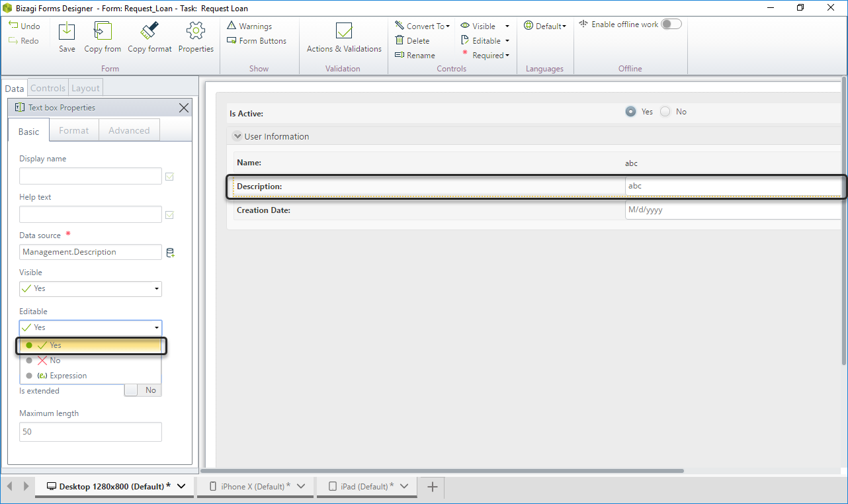
Task: Click the vertical form scrollbar
Action: pyautogui.click(x=843, y=222)
